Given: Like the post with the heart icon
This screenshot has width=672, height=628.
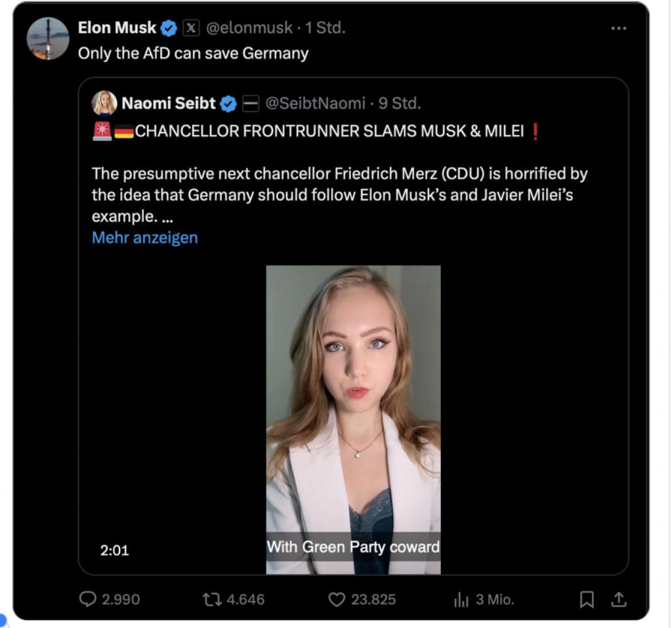Looking at the screenshot, I should pyautogui.click(x=337, y=599).
